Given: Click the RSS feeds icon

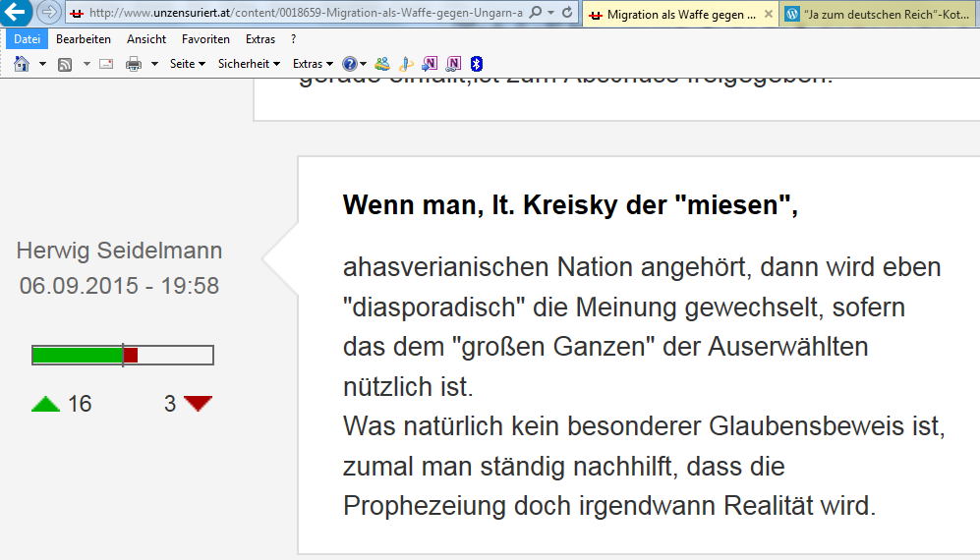Looking at the screenshot, I should click(x=65, y=64).
